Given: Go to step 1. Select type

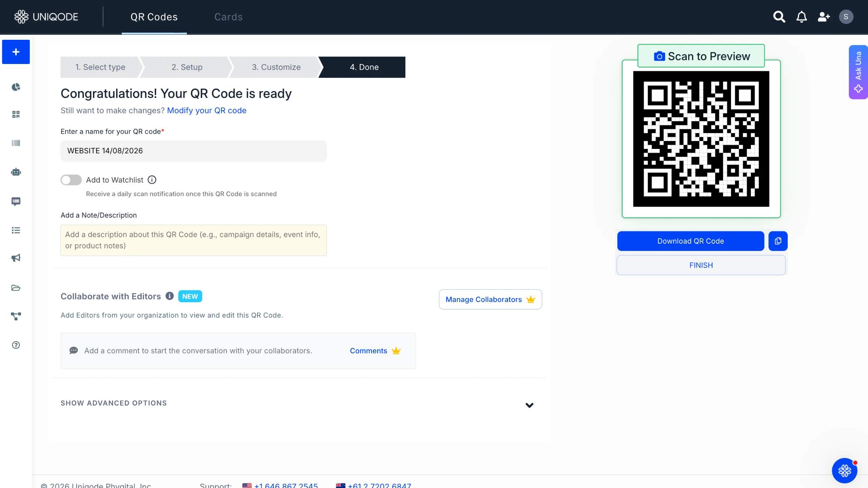Looking at the screenshot, I should [x=100, y=67].
